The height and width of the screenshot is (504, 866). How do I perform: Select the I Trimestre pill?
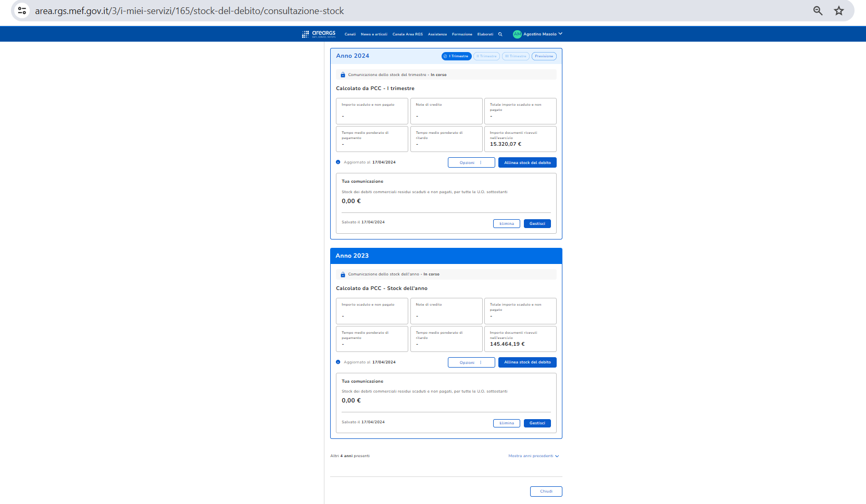tap(457, 56)
